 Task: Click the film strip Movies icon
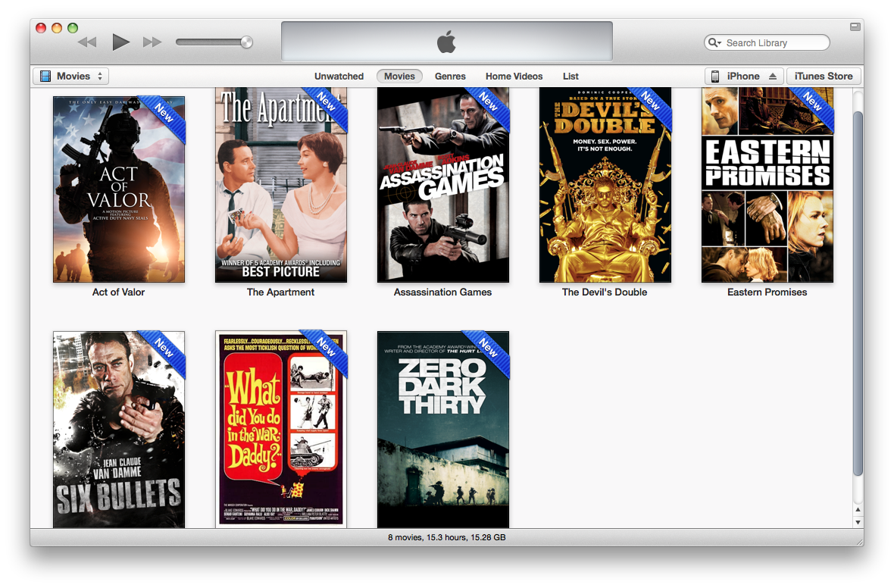tap(45, 77)
